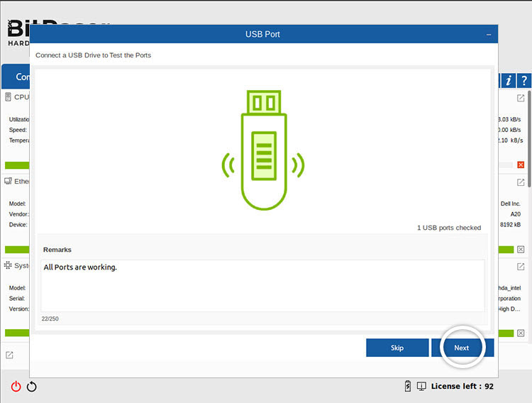Click the monitor icon beside License left
This screenshot has height=403, width=532.
(x=421, y=386)
